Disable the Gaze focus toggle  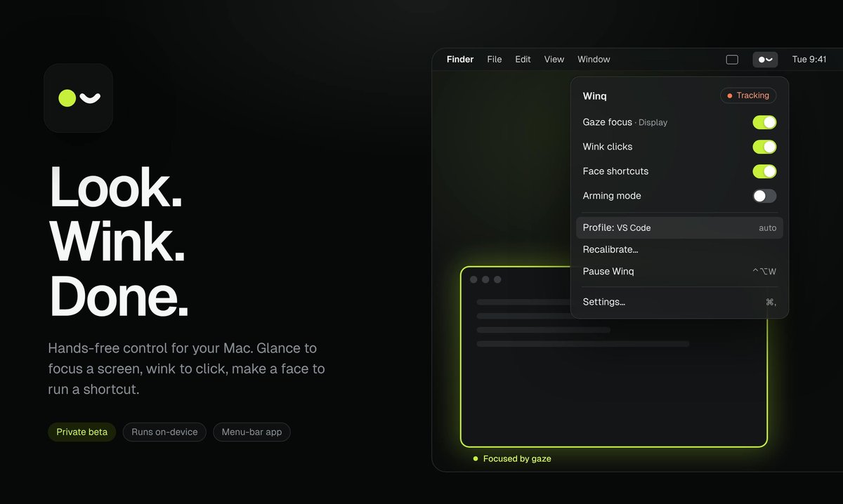click(x=764, y=122)
